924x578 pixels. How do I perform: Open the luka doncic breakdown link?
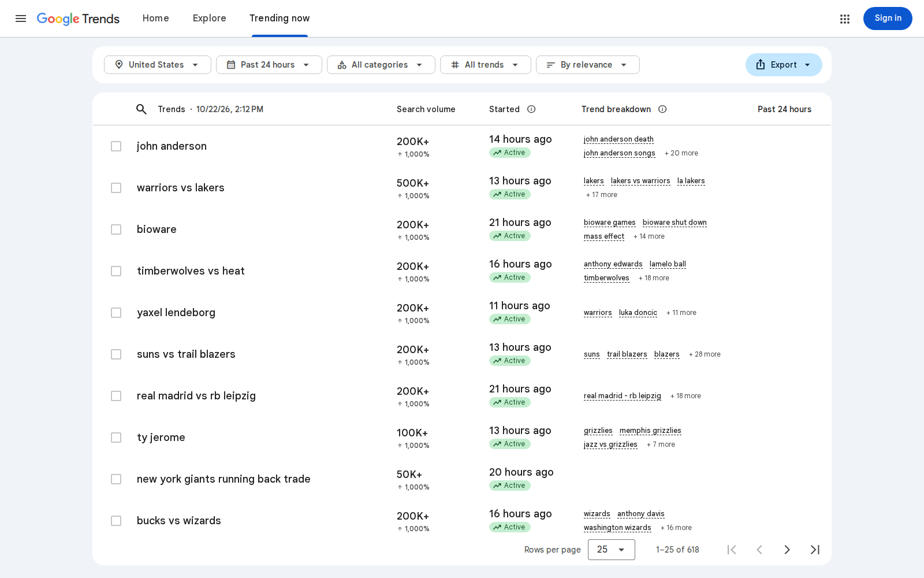pos(638,313)
